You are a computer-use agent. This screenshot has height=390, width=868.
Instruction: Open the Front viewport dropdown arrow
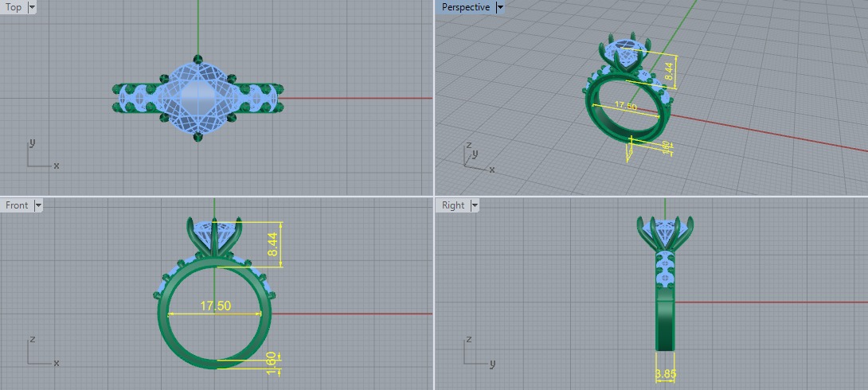click(x=37, y=205)
